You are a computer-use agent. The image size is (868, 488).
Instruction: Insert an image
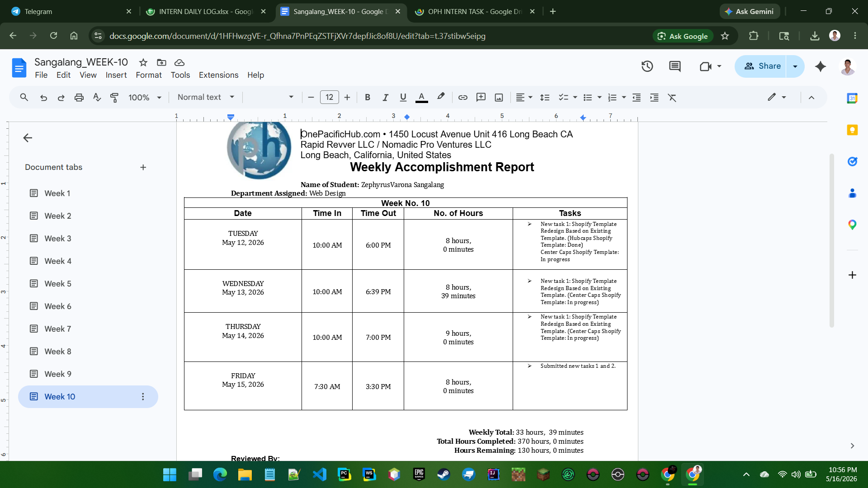click(x=499, y=97)
